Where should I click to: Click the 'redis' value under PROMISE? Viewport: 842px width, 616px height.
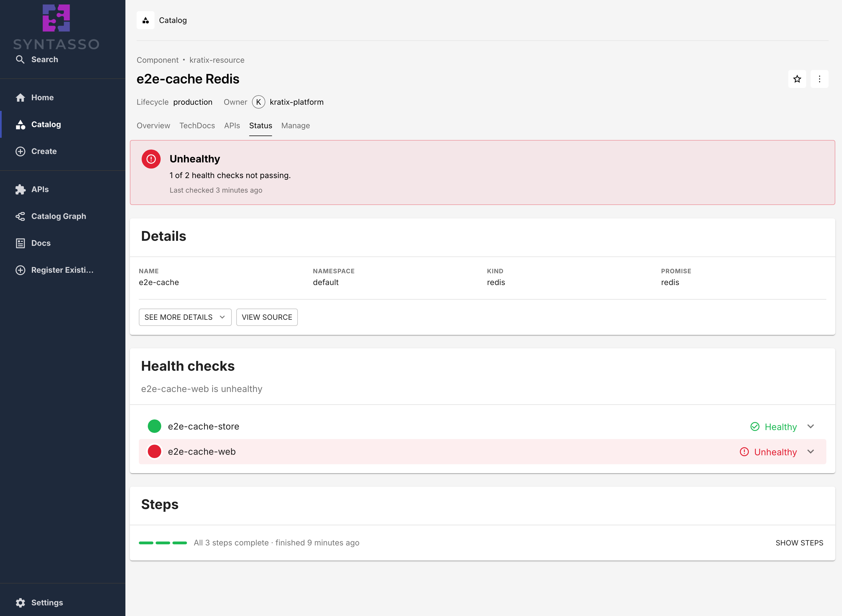click(670, 282)
